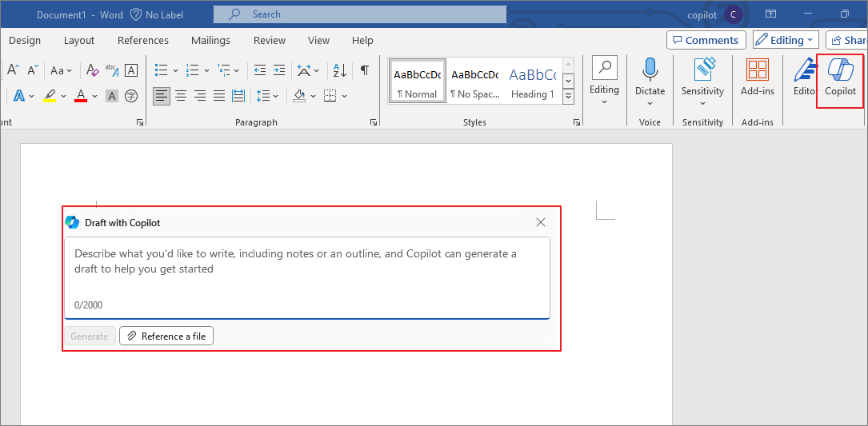Launch the Editor pen tool
The width and height of the screenshot is (868, 426).
(x=804, y=78)
